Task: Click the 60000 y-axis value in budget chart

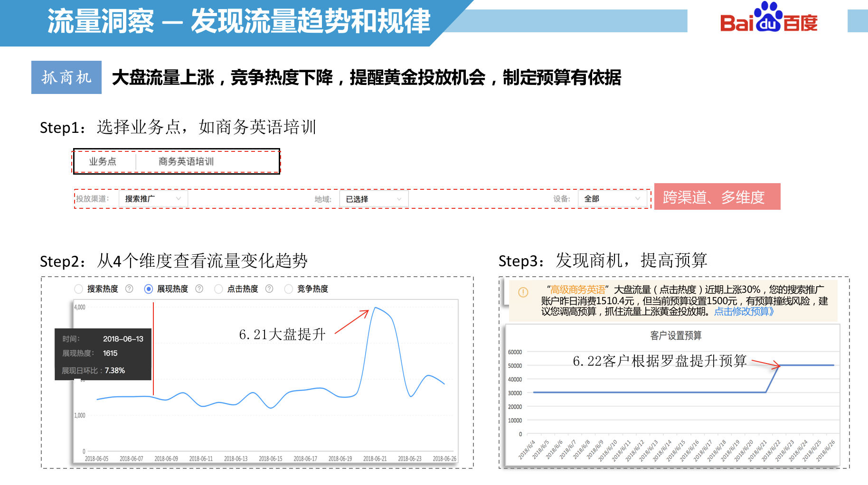Action: [515, 352]
